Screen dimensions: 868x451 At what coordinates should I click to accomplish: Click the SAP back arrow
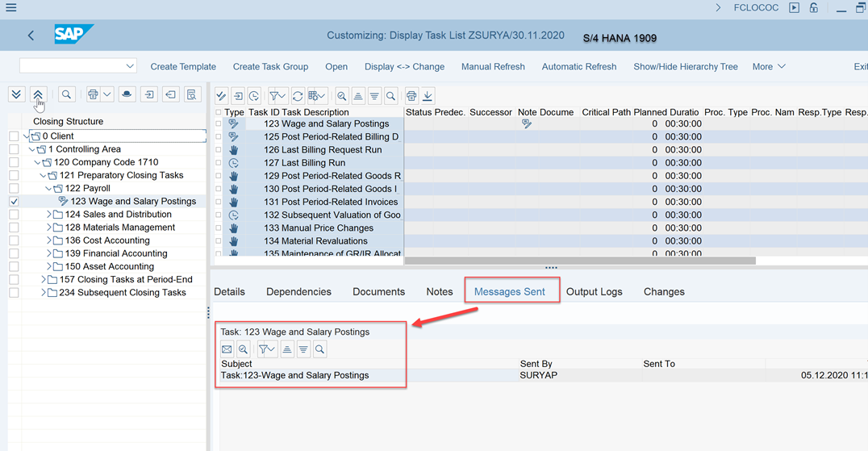tap(31, 35)
